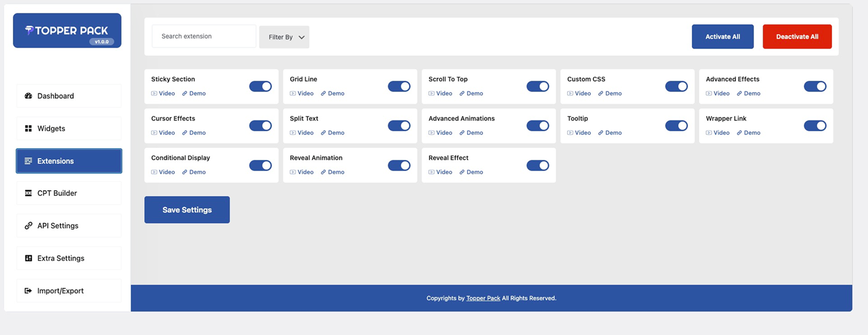868x335 pixels.
Task: Turn off the Custom CSS switch
Action: pyautogui.click(x=676, y=87)
